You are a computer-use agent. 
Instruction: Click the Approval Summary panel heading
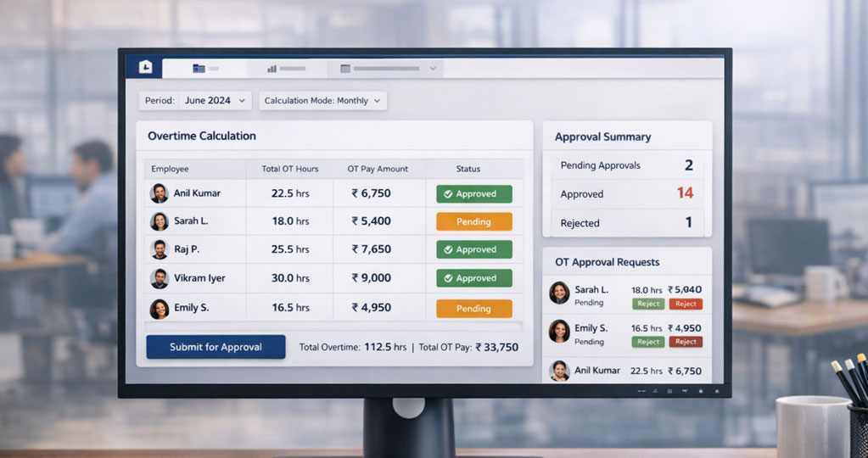coord(602,137)
